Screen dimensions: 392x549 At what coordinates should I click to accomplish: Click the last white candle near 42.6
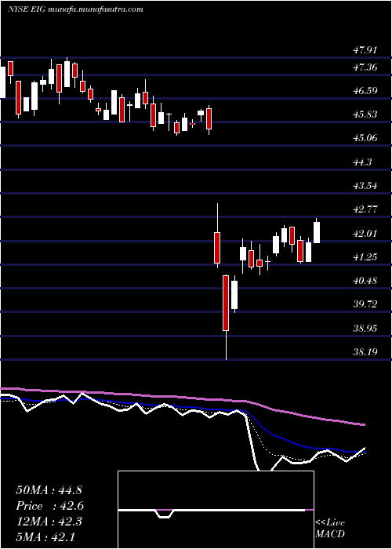click(x=317, y=232)
